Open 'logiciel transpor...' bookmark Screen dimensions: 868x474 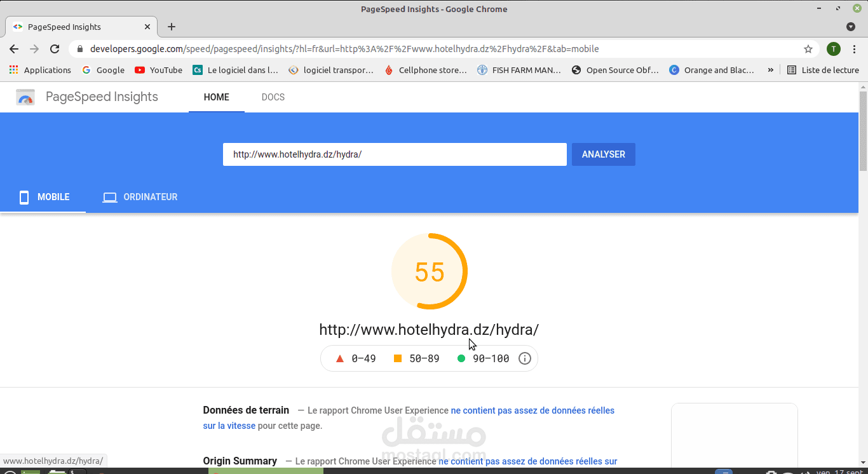[331, 70]
